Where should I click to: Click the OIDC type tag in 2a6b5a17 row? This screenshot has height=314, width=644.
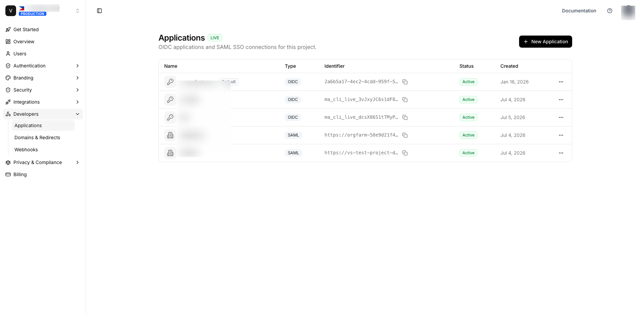293,82
